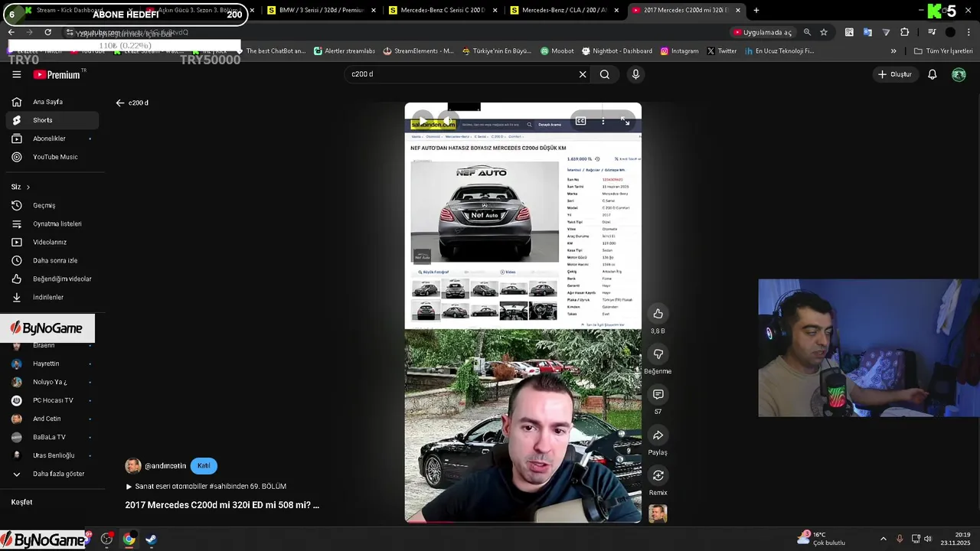Expand the Siz section chevron
980x551 pixels.
coord(28,187)
